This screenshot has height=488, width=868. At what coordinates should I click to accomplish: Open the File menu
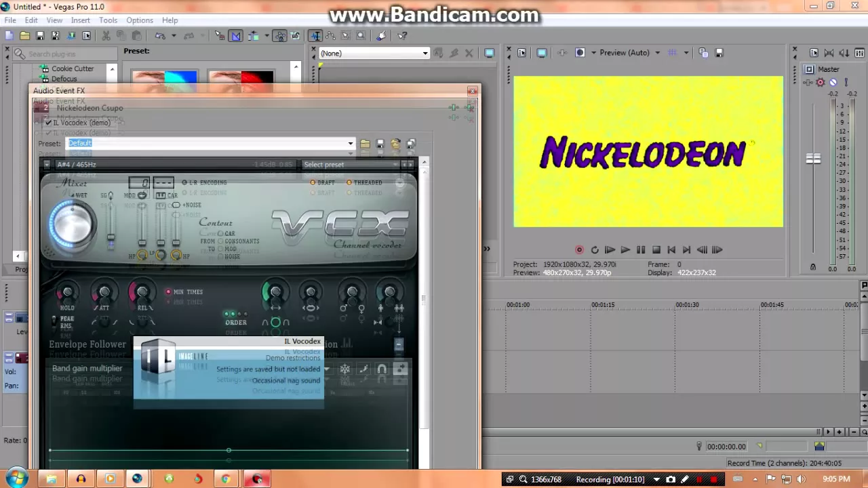point(10,20)
